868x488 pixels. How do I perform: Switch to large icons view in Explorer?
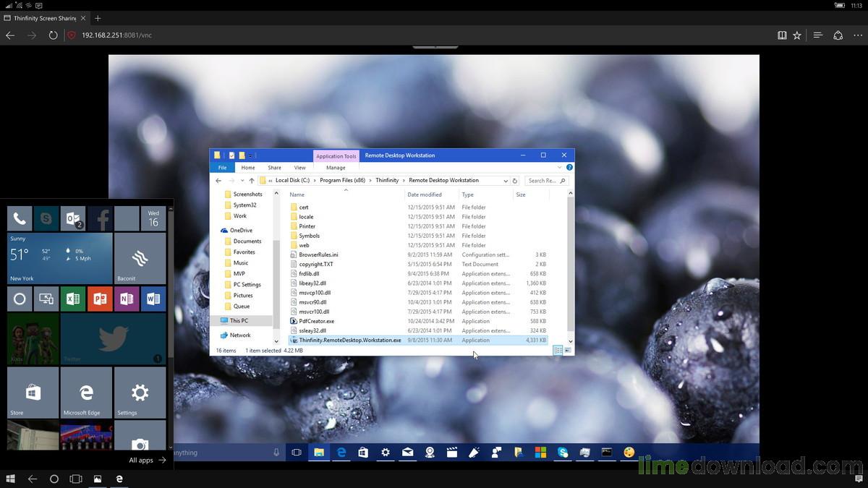[568, 351]
